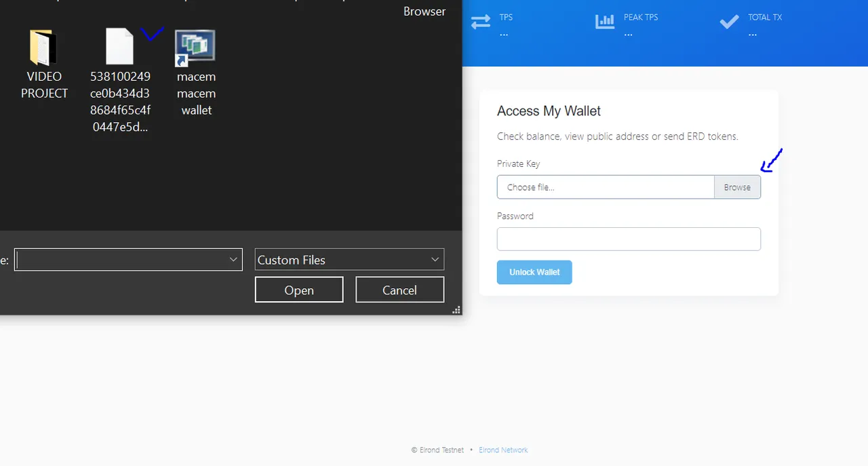Click the Password label
The height and width of the screenshot is (466, 868).
[x=515, y=216]
